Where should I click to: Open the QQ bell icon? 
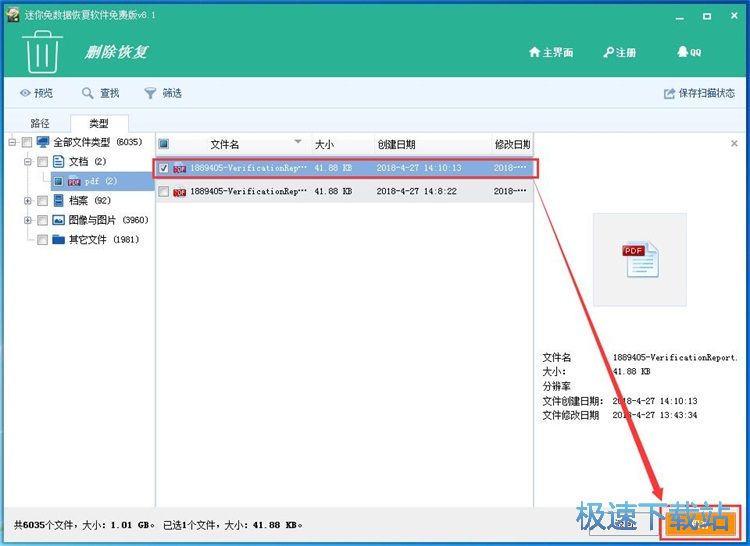pyautogui.click(x=683, y=52)
